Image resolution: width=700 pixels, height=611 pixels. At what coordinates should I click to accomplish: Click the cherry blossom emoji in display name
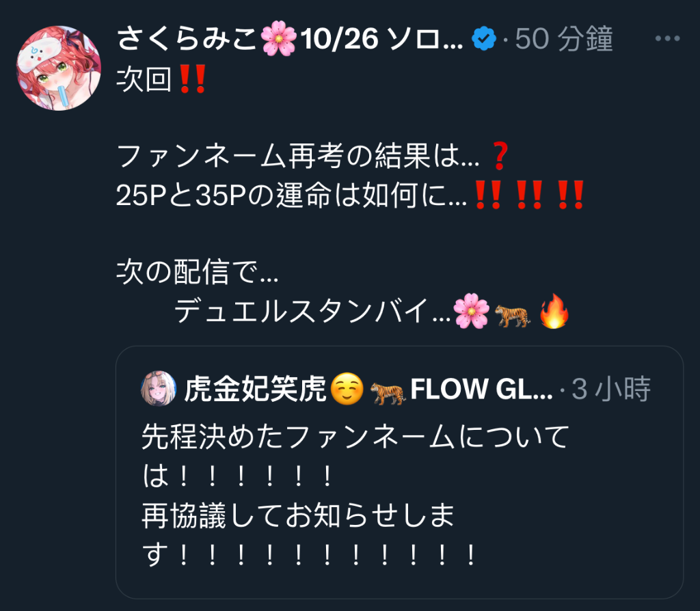(x=279, y=38)
